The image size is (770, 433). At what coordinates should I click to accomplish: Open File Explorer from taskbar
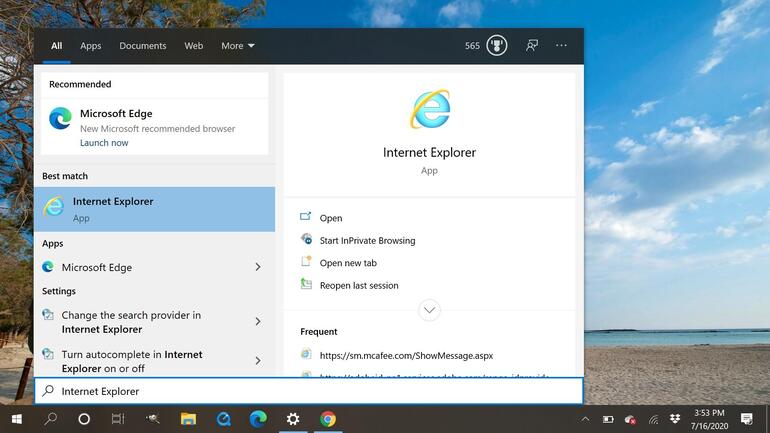pyautogui.click(x=188, y=419)
